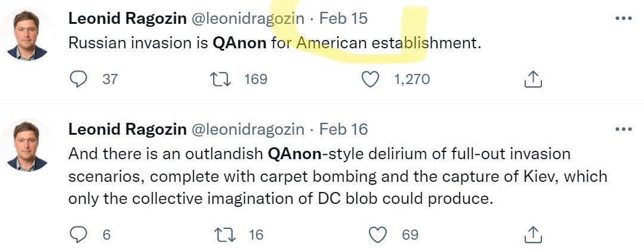644x251 pixels.
Task: Open the Feb 16 timestamp link
Action: pyautogui.click(x=343, y=129)
